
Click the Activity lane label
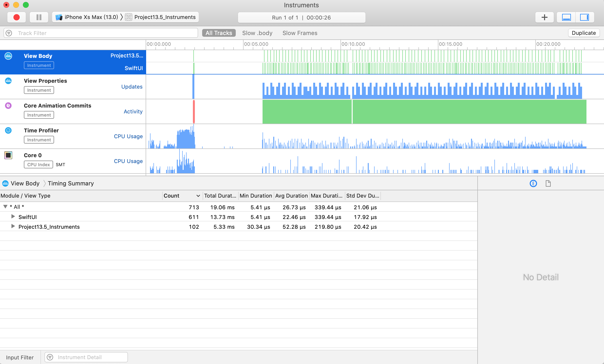pyautogui.click(x=133, y=111)
